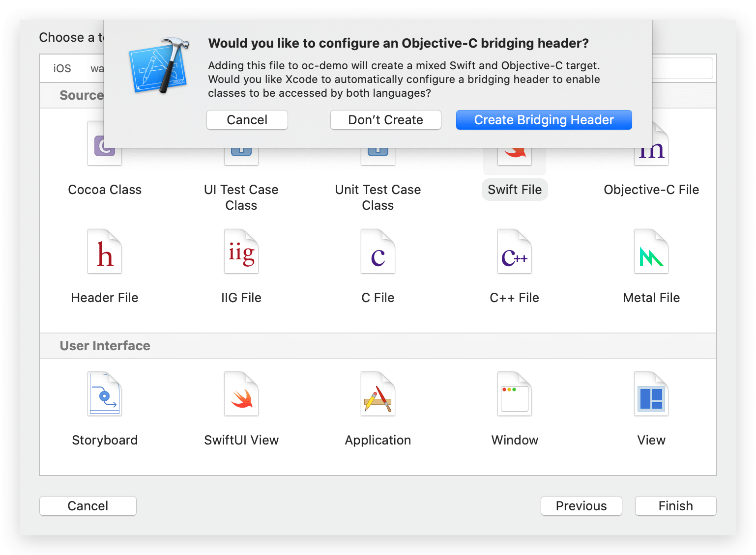Click Don't Create button
The width and height of the screenshot is (756, 555).
[385, 120]
